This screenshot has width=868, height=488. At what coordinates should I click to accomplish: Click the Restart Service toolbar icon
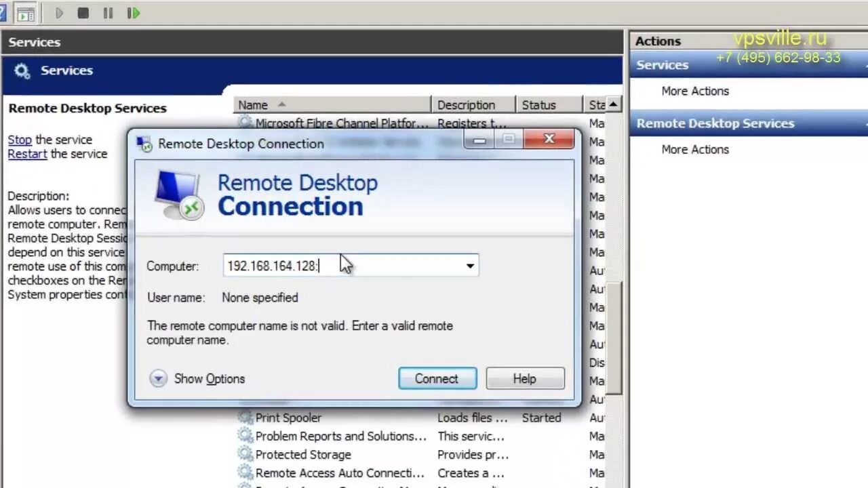pos(134,13)
